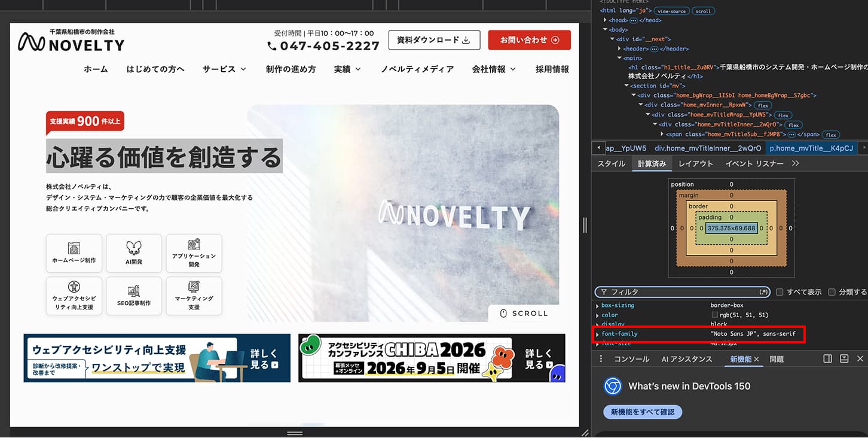Click the NOVELTY logo in the site header
The width and height of the screenshot is (868, 441).
71,40
